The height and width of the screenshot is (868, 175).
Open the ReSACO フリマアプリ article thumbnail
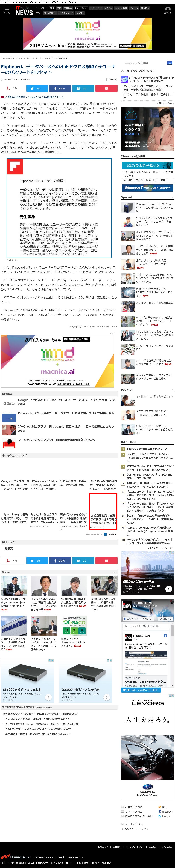pyautogui.click(x=74, y=625)
